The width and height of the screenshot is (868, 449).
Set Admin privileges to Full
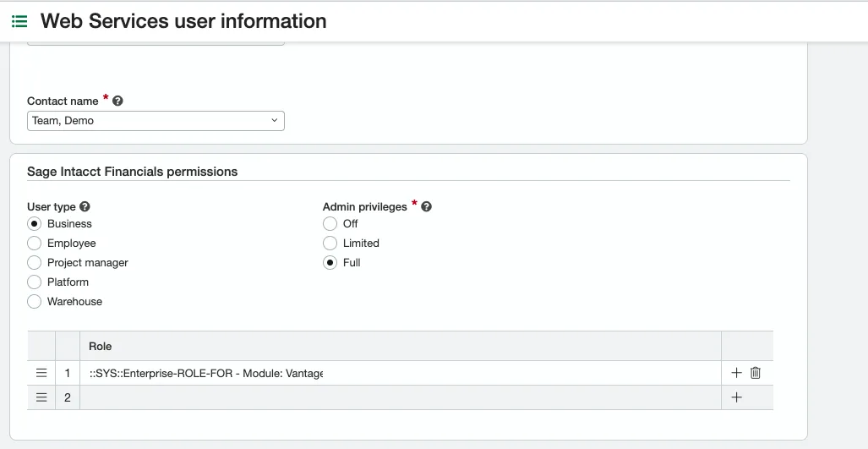[330, 262]
